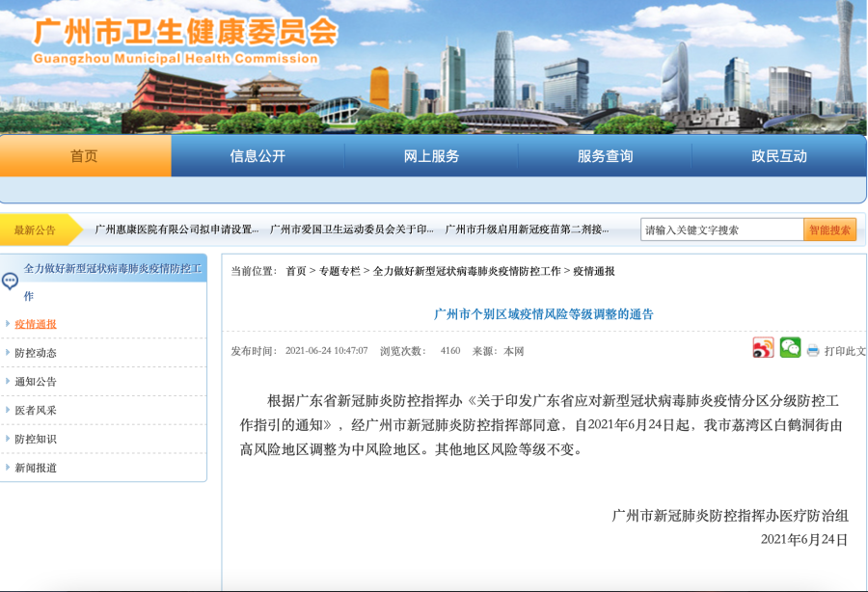The width and height of the screenshot is (868, 592).
Task: Click the 专题专栏 breadcrumb link
Action: tap(339, 272)
